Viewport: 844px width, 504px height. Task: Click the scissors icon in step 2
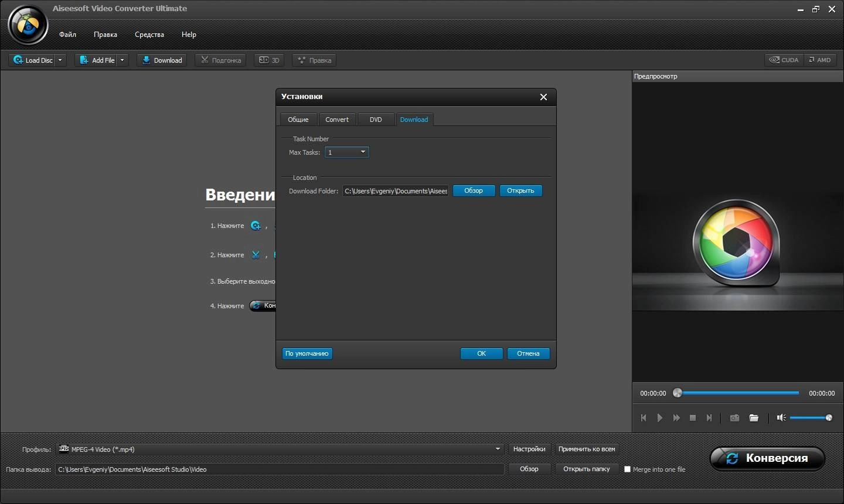tap(256, 255)
